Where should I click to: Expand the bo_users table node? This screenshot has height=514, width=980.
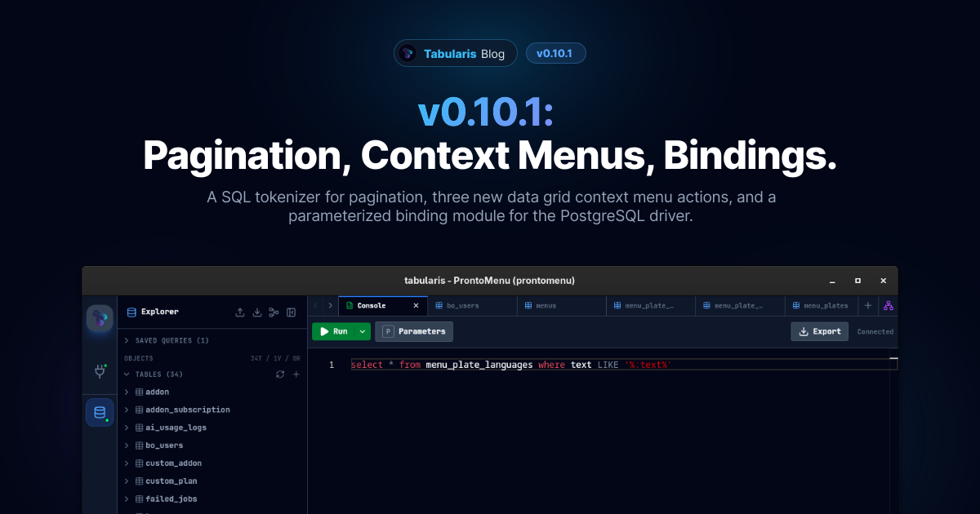click(127, 445)
